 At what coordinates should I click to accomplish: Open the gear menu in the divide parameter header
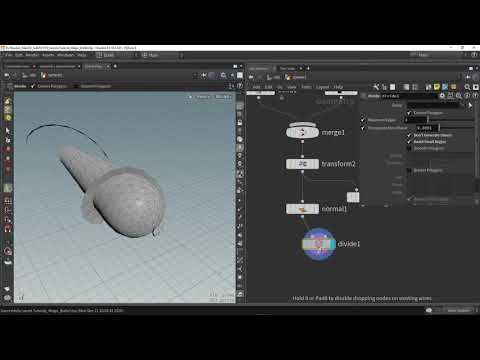(x=442, y=96)
